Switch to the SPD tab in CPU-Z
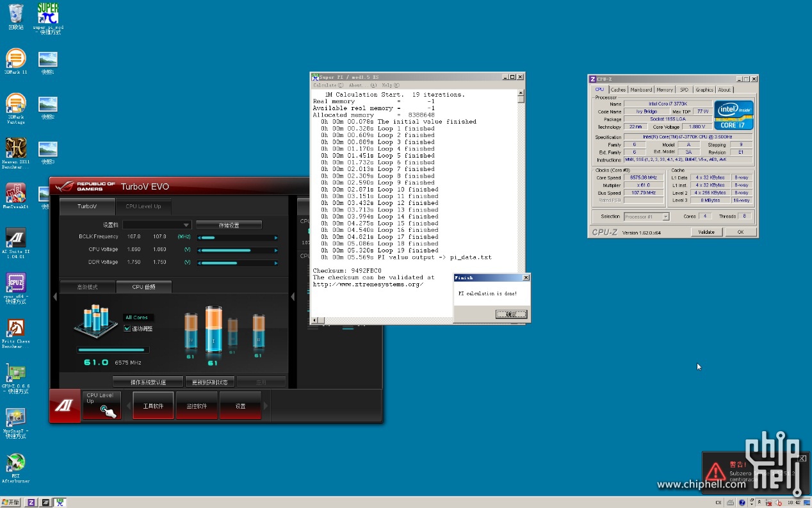Viewport: 812px width, 508px height. pos(684,90)
